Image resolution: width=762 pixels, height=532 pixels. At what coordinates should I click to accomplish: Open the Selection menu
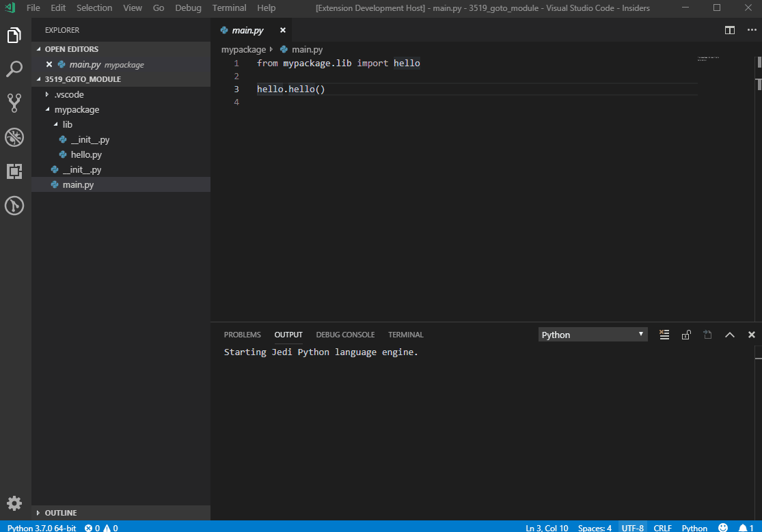(x=94, y=8)
